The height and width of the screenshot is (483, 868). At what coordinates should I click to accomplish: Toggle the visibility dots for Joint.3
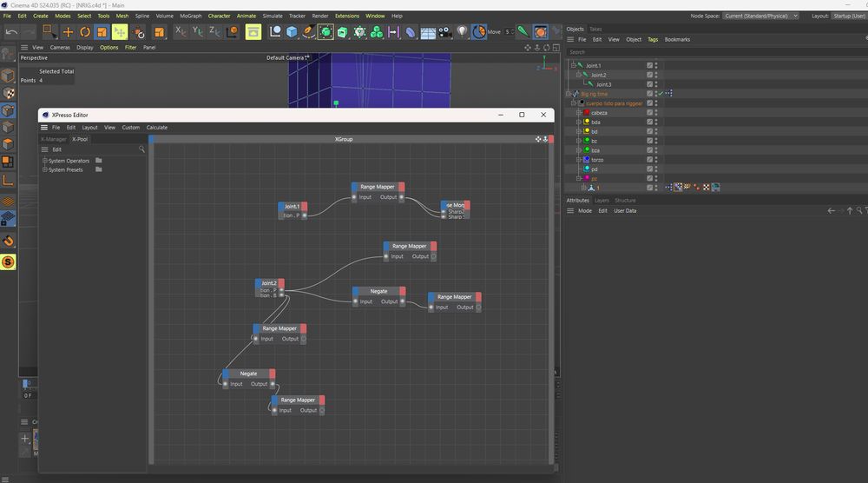click(656, 84)
